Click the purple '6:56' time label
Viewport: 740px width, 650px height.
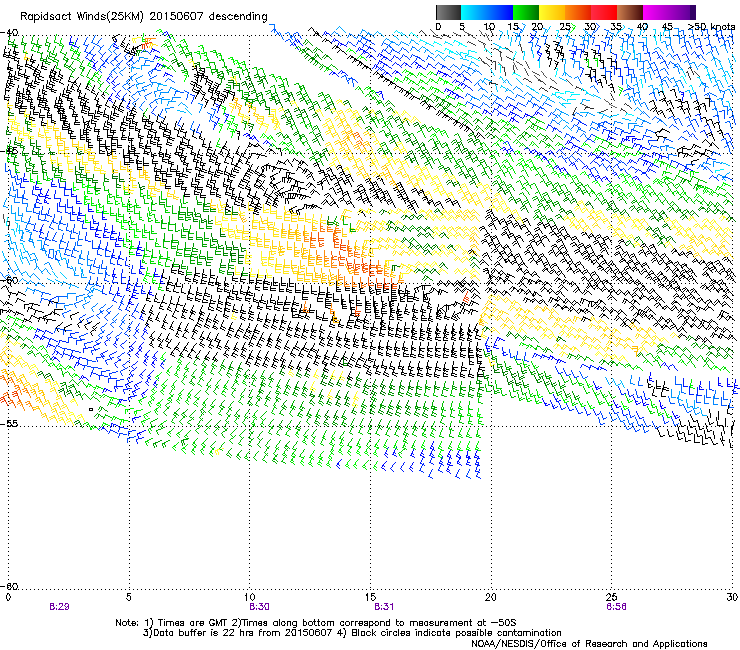point(616,607)
